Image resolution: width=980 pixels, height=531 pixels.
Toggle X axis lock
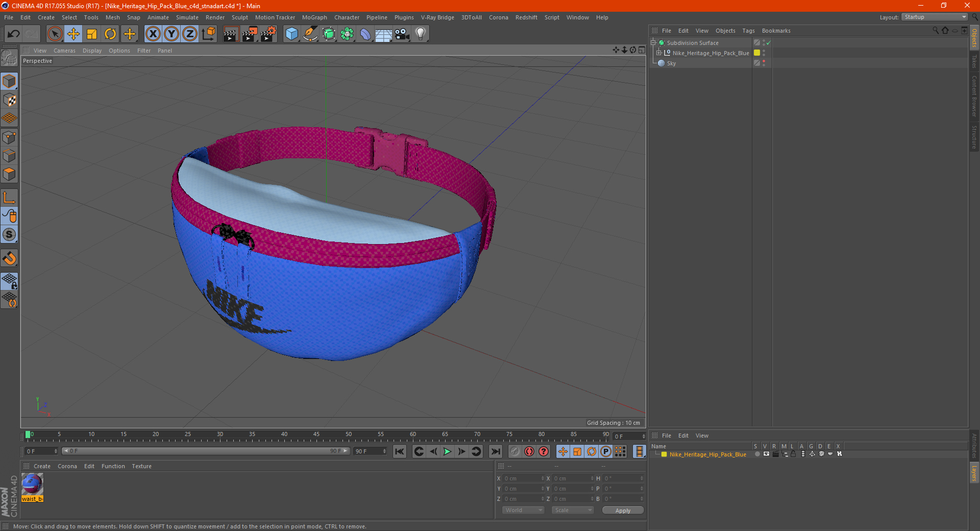(153, 34)
